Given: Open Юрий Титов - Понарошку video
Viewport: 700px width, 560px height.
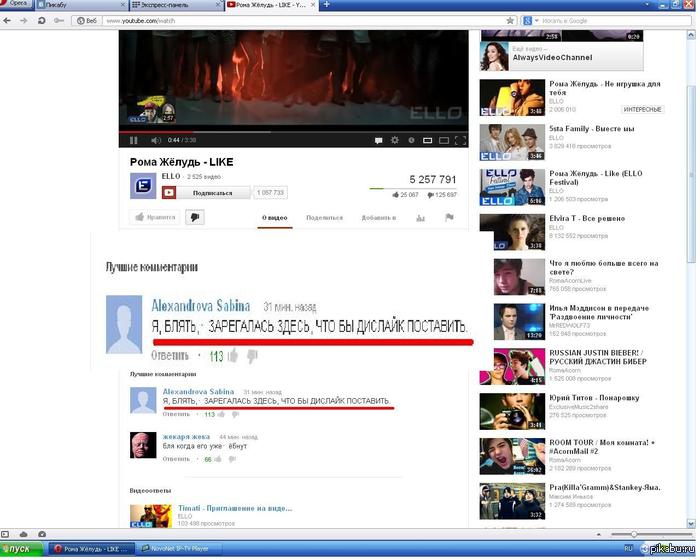Looking at the screenshot, I should click(594, 397).
